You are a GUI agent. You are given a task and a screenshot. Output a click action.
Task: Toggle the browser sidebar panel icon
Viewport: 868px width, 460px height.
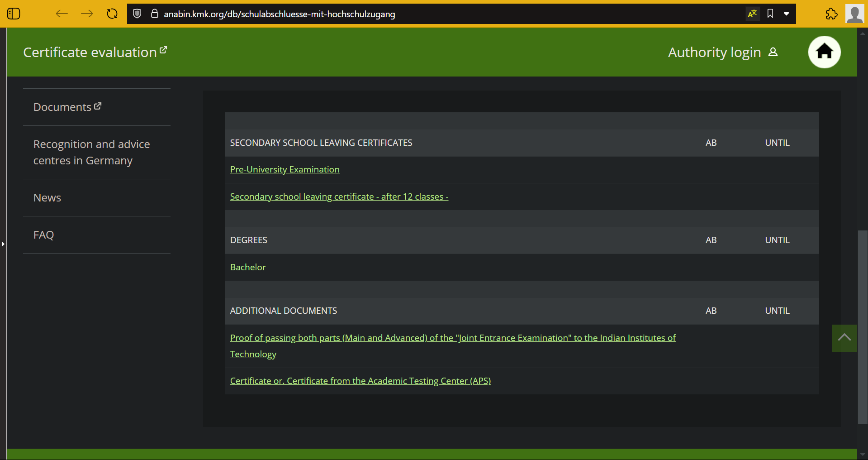coord(14,14)
